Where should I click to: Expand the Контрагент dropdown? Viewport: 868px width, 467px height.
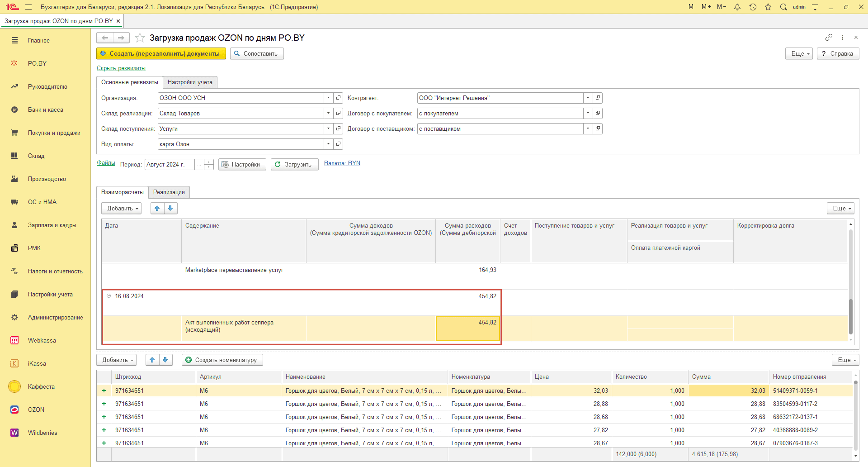coord(588,98)
